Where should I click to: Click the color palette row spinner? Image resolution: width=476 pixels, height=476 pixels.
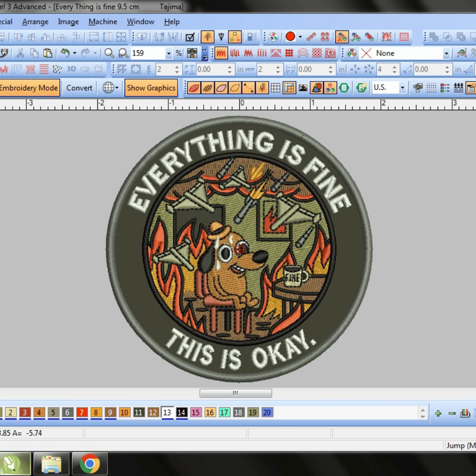coord(423,413)
